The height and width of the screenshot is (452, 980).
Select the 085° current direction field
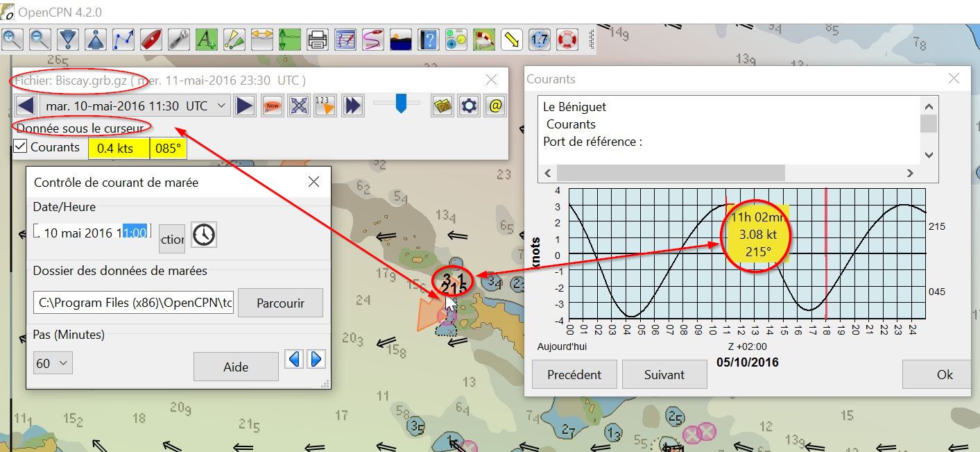(169, 148)
